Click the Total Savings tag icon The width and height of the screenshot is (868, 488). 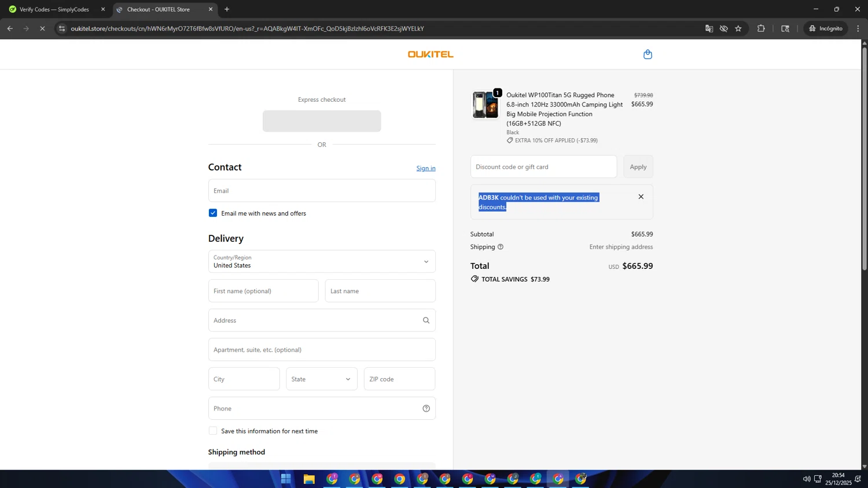(x=475, y=279)
